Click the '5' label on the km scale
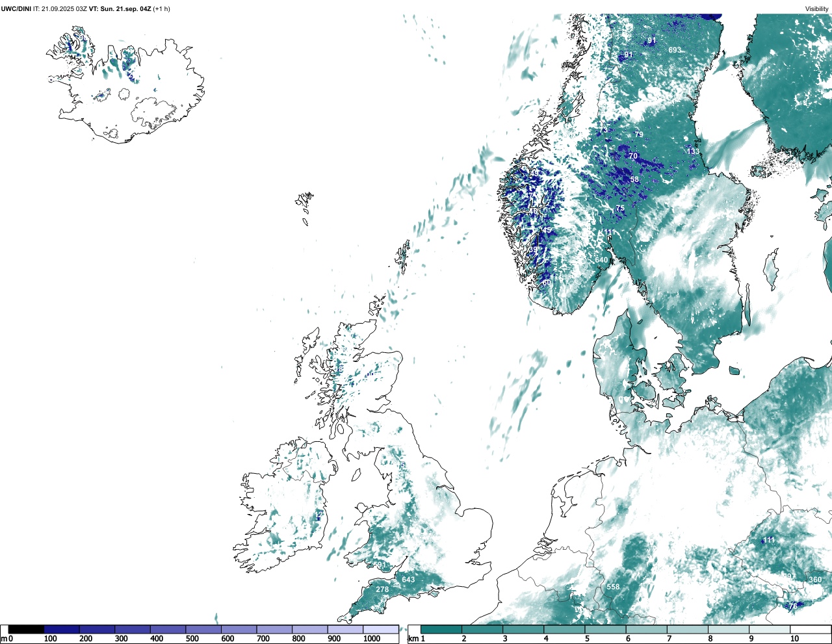832x644 pixels. tap(587, 639)
